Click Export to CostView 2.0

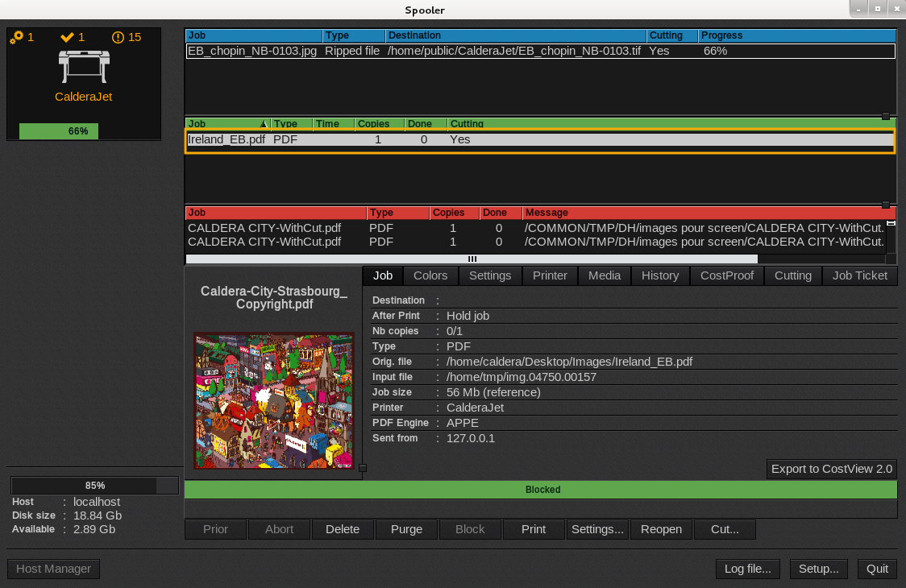coord(831,469)
